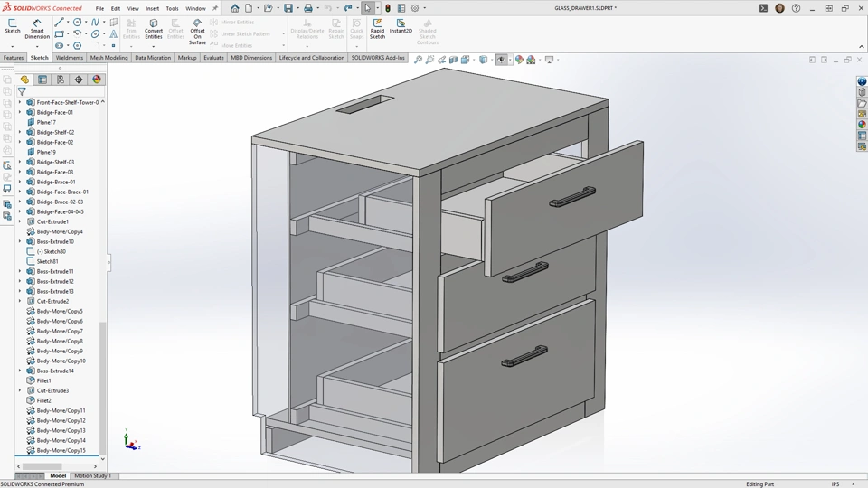Click the Select arrow cursor tool
The width and height of the screenshot is (868, 488).
tap(368, 8)
